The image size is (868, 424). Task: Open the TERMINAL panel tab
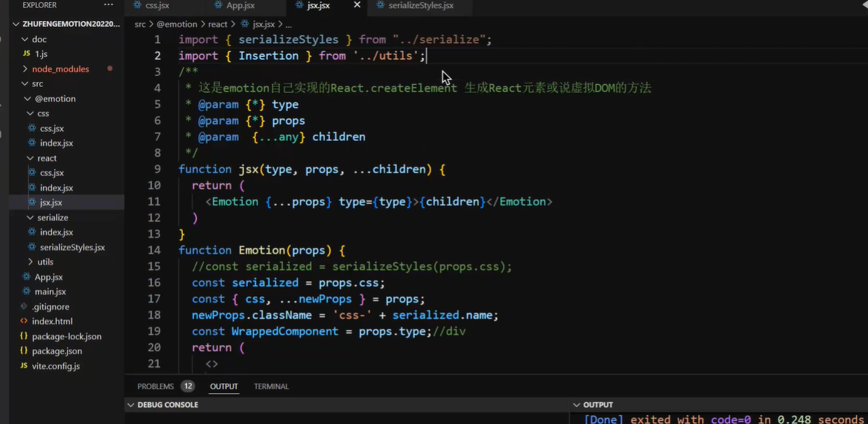click(x=271, y=386)
